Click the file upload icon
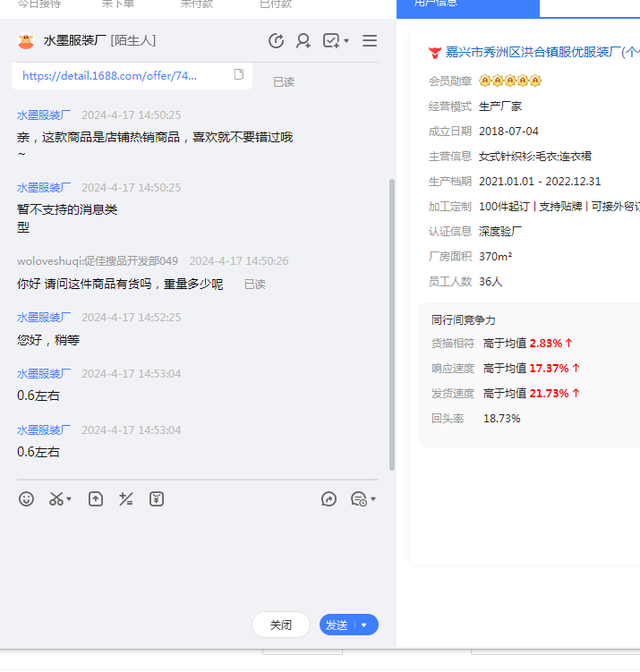This screenshot has height=672, width=640. coord(96,499)
